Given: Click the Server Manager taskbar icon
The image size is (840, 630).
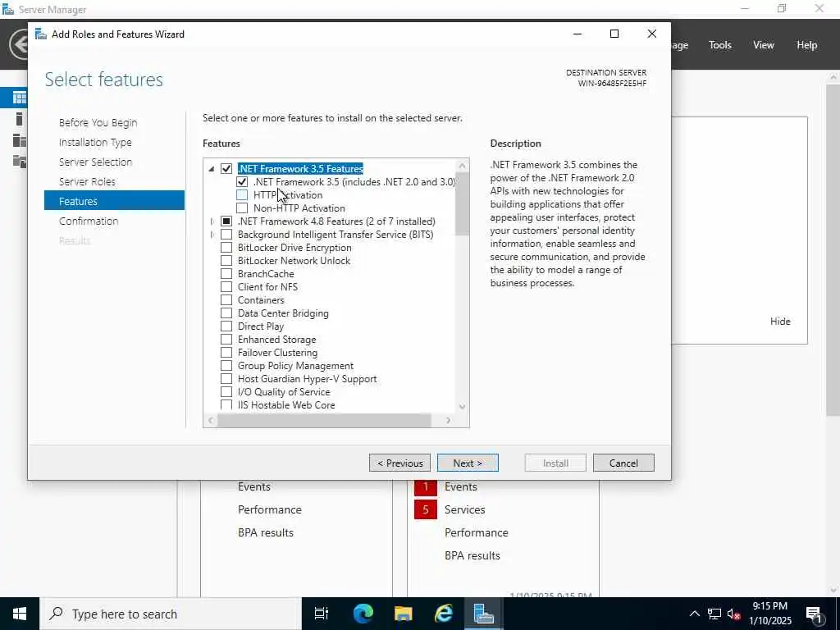Looking at the screenshot, I should point(484,614).
